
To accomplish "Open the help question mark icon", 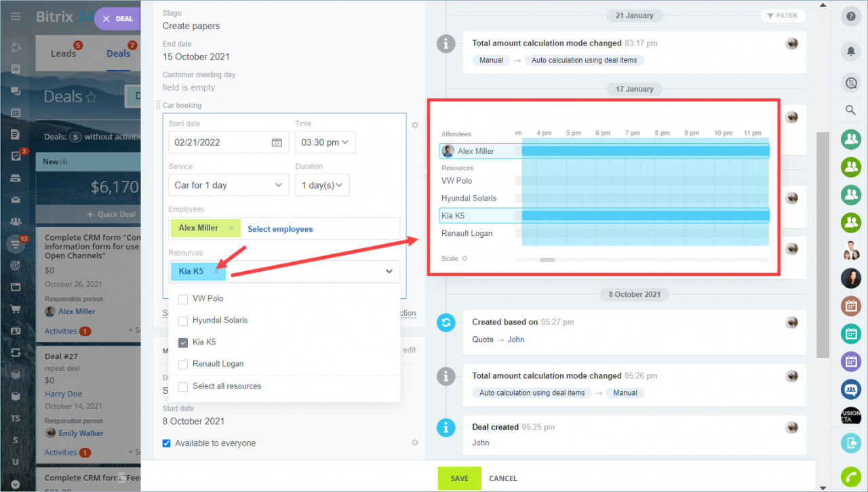I will 850,18.
